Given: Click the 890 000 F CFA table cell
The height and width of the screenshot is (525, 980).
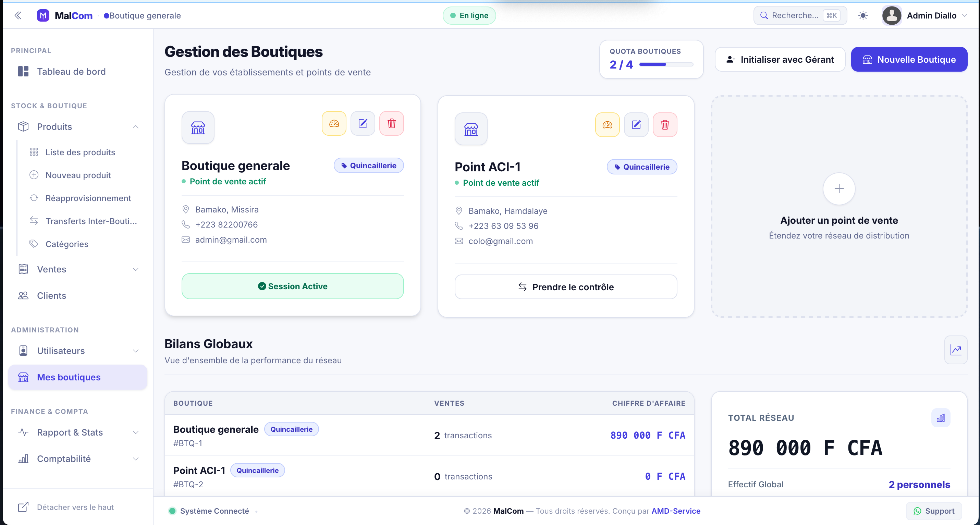Looking at the screenshot, I should [648, 435].
